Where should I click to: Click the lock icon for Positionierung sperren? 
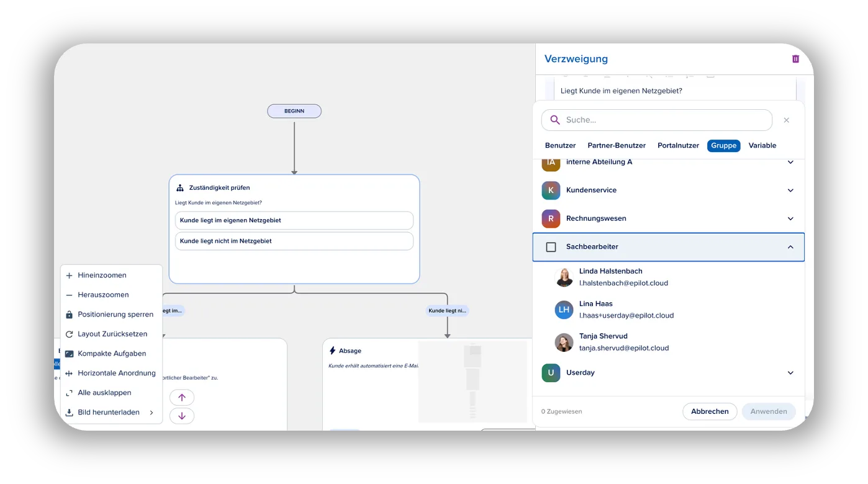tap(70, 315)
